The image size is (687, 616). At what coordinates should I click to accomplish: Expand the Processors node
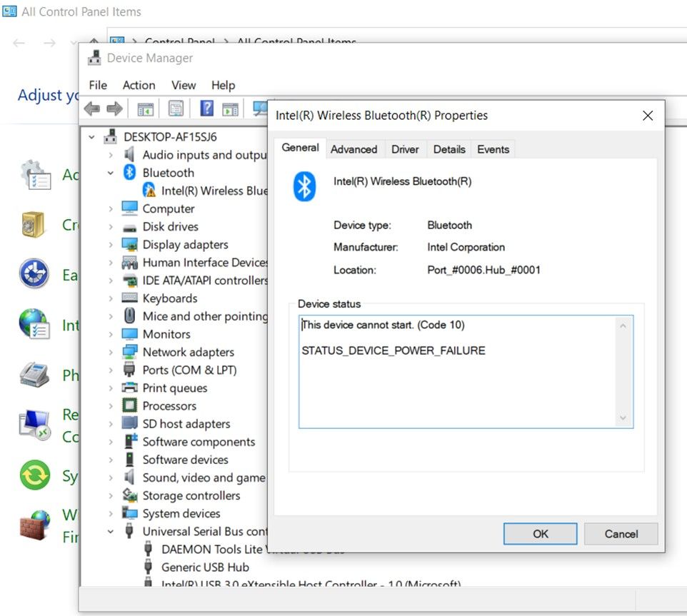[x=111, y=406]
